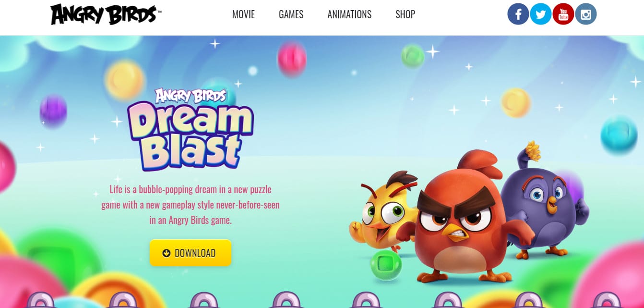Go to the ANIMATIONS section

click(349, 14)
